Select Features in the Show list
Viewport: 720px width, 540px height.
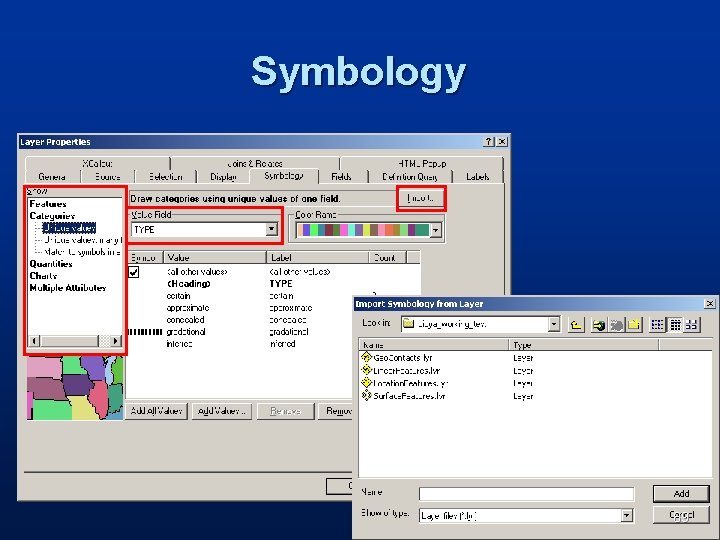coord(48,204)
